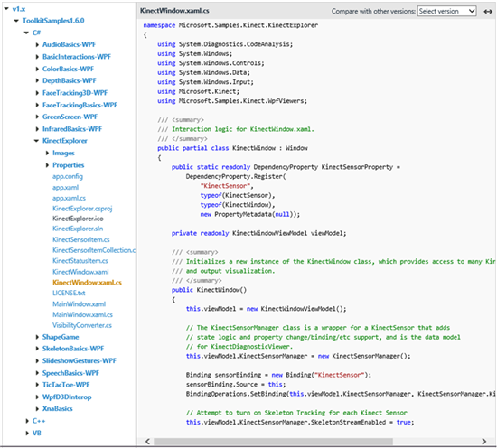Expand the SlideshowGestures-WPF folder arrow

coord(37,361)
